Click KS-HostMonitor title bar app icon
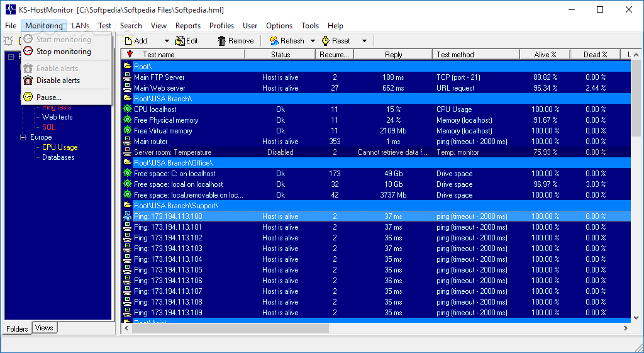Screen dimensions: 644x353 click(10, 10)
